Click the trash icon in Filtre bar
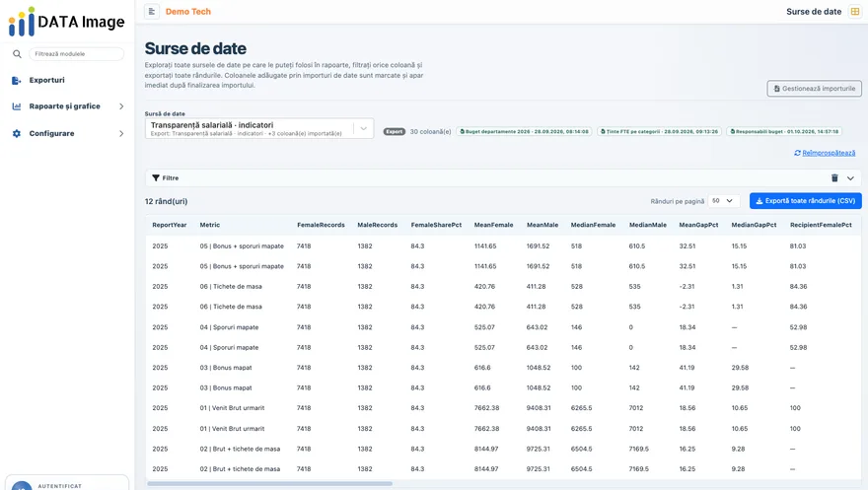This screenshot has height=490, width=868. point(834,178)
